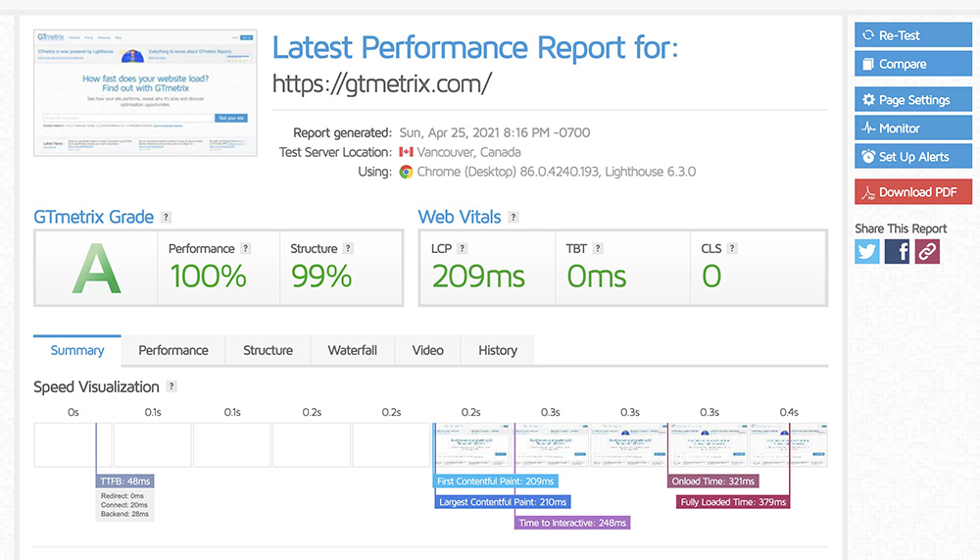980x560 pixels.
Task: Click the Chrome browser icon
Action: tap(407, 172)
